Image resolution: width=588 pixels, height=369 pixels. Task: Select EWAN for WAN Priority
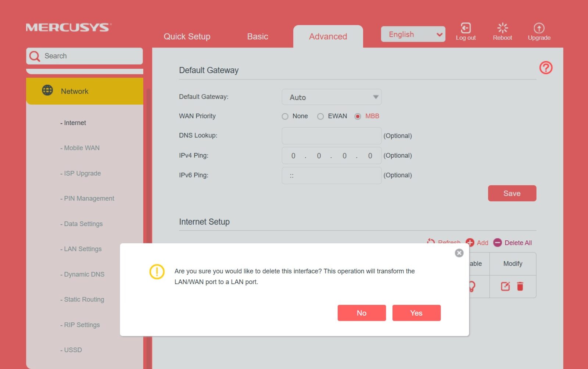[320, 117]
